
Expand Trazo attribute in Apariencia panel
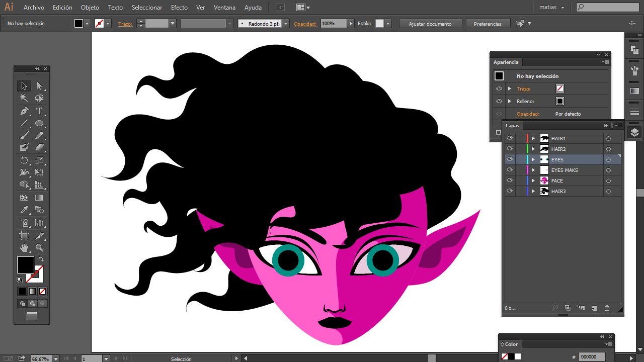tap(510, 88)
